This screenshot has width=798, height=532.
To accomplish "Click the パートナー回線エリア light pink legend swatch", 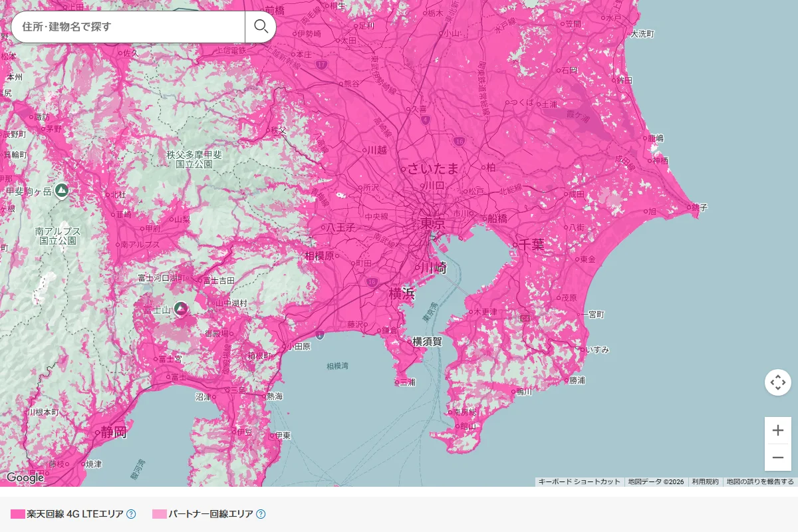I will 160,514.
